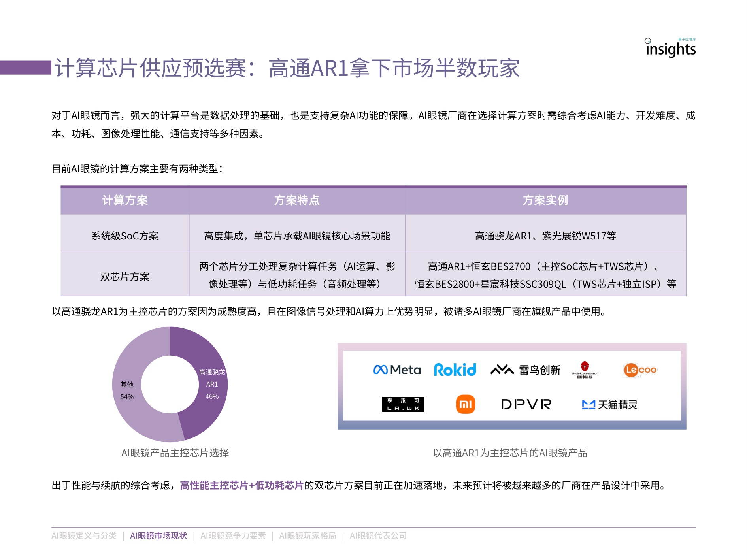The height and width of the screenshot is (560, 747).
Task: Click the Meta logo
Action: (x=397, y=370)
